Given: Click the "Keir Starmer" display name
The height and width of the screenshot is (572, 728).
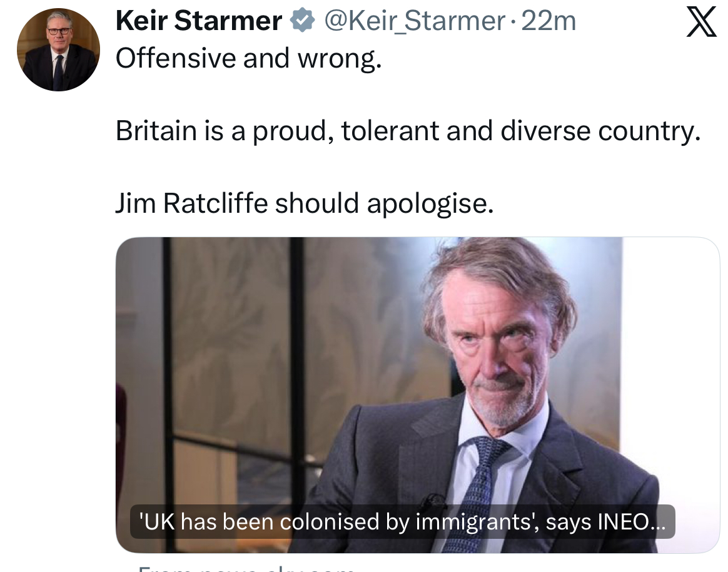Looking at the screenshot, I should [199, 23].
